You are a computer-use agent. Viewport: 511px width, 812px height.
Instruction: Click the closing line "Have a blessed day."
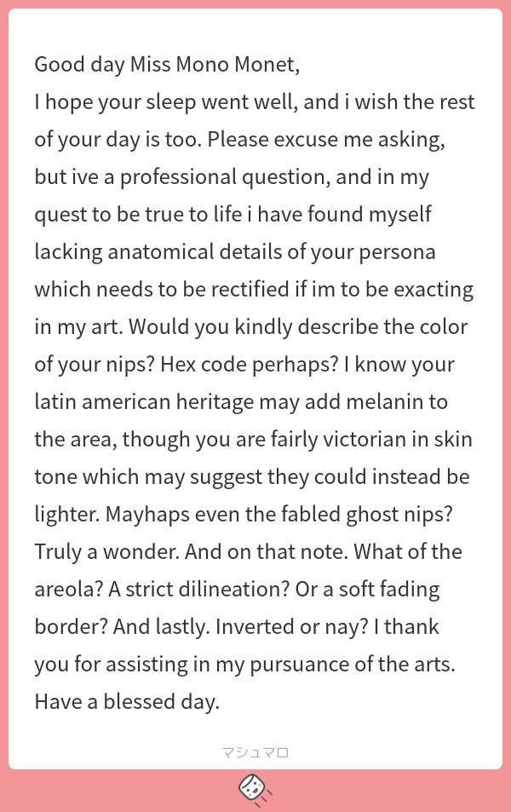[128, 702]
